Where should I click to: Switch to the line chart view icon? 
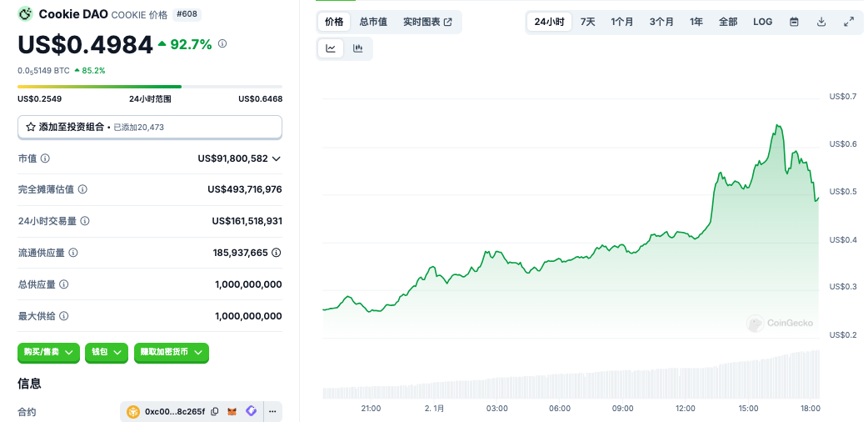point(331,48)
